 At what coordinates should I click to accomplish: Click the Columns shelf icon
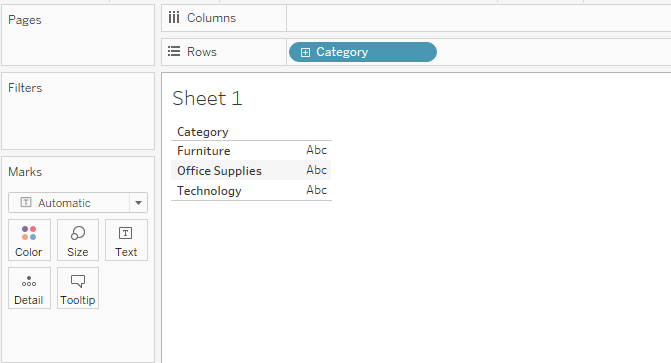(174, 18)
